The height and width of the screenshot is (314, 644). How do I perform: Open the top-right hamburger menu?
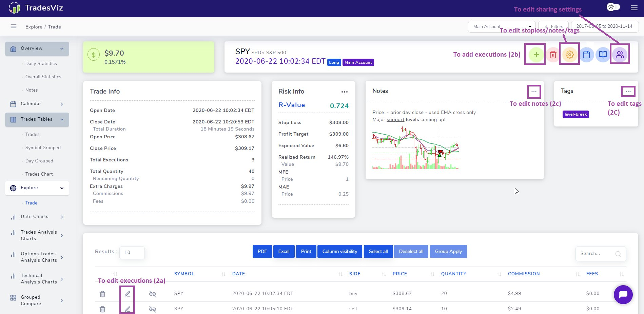(634, 8)
